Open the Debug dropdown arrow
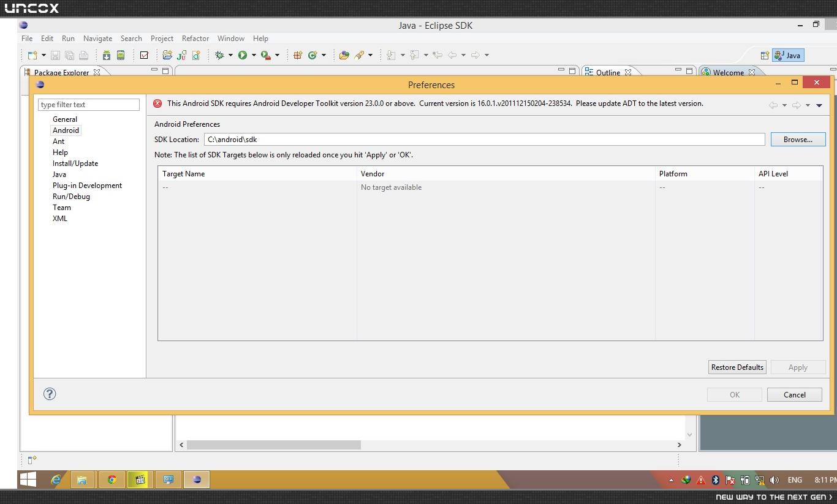Screen dimensions: 837x504 pyautogui.click(x=230, y=55)
